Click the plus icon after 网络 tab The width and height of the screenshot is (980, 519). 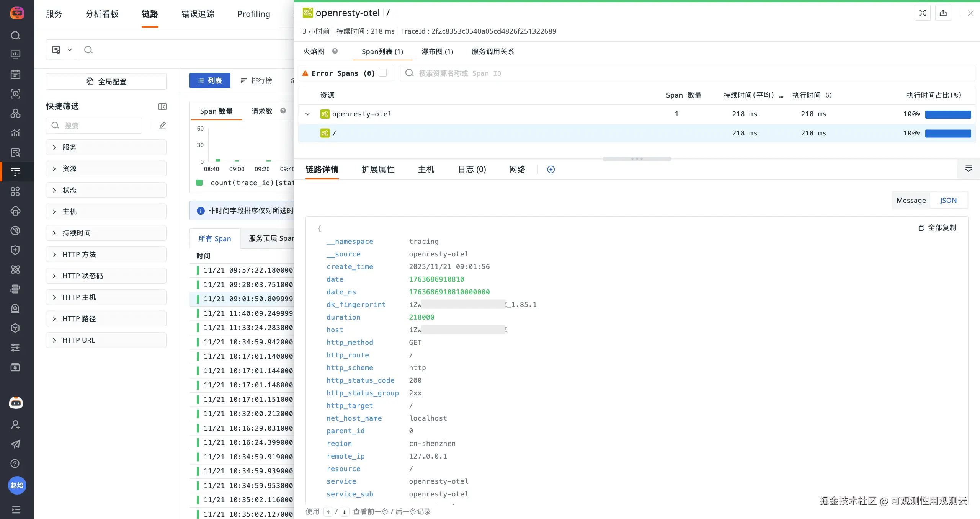click(551, 170)
